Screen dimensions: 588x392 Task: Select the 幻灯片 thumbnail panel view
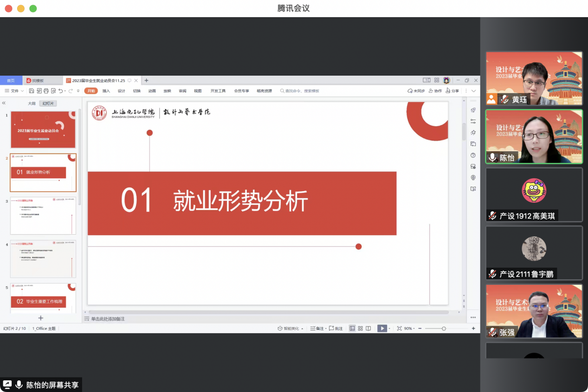click(48, 103)
